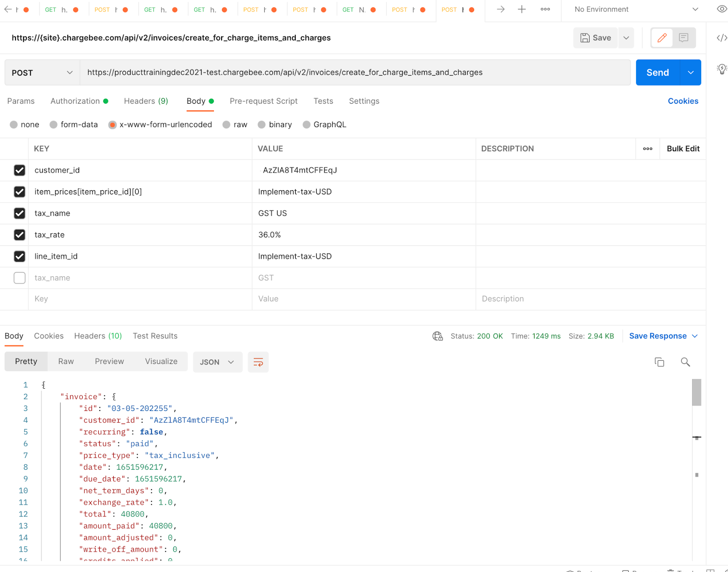Select the none body type radio
The width and height of the screenshot is (728, 572).
[x=14, y=125]
